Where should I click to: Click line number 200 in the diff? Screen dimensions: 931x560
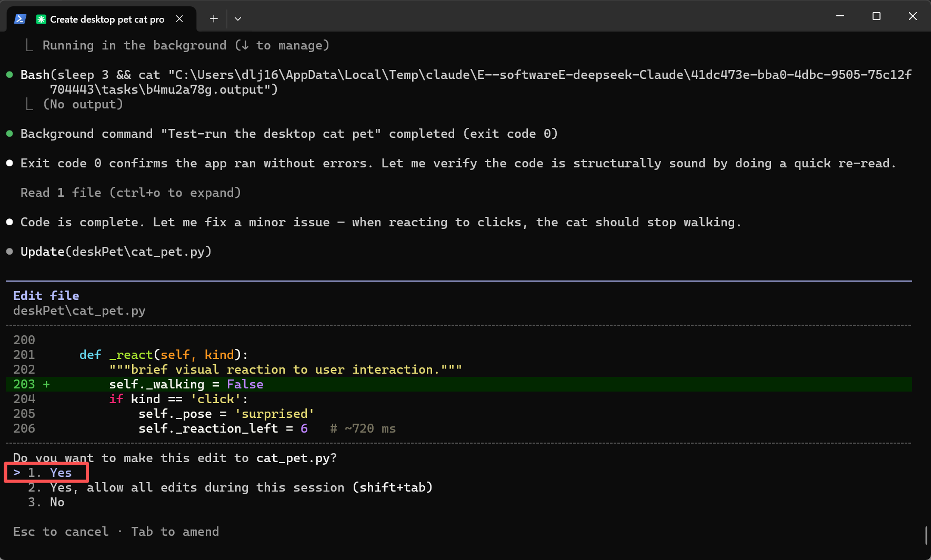coord(24,340)
